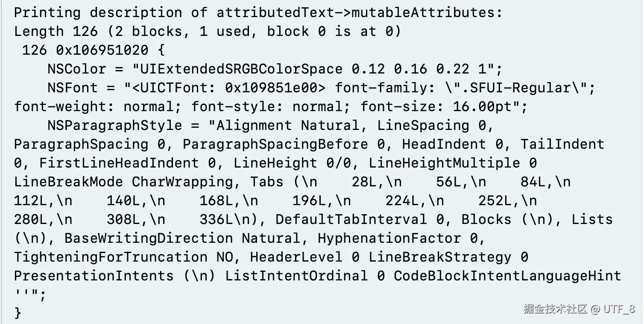Click the word 'attributedText->mutableAttributes:'
This screenshot has width=644, height=324.
pyautogui.click(x=360, y=12)
